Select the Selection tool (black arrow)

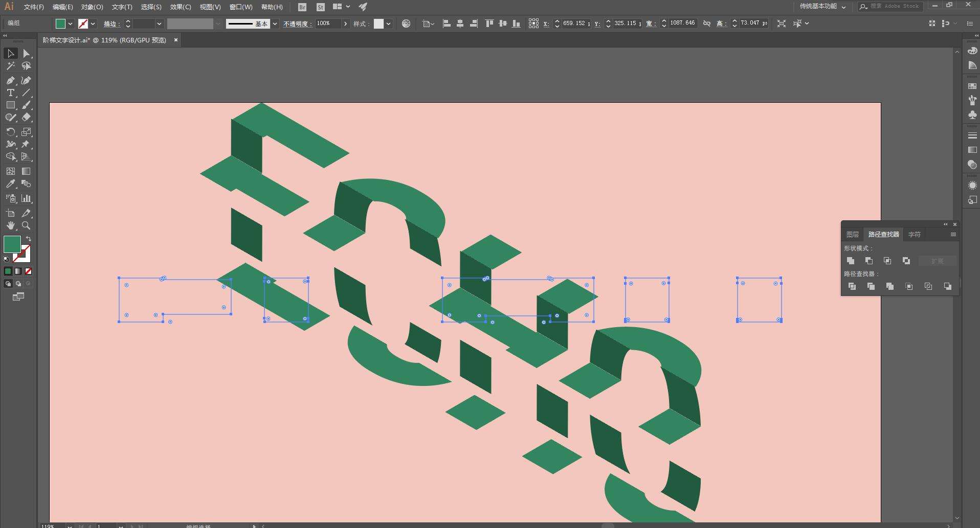(10, 53)
